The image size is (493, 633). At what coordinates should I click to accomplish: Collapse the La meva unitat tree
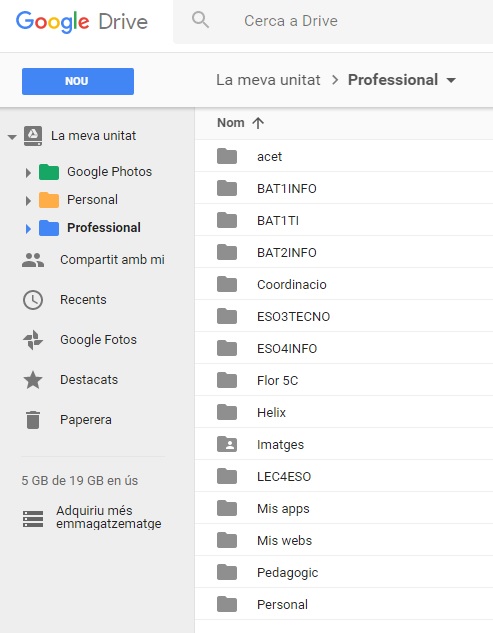tap(12, 137)
